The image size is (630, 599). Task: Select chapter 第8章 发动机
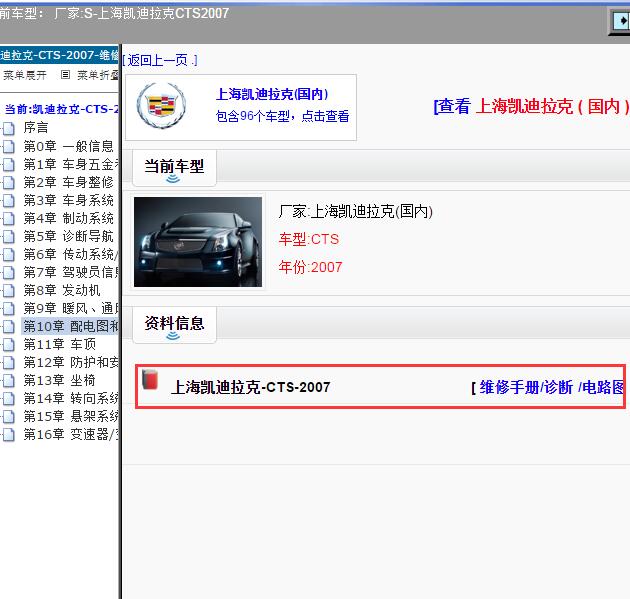(61, 290)
